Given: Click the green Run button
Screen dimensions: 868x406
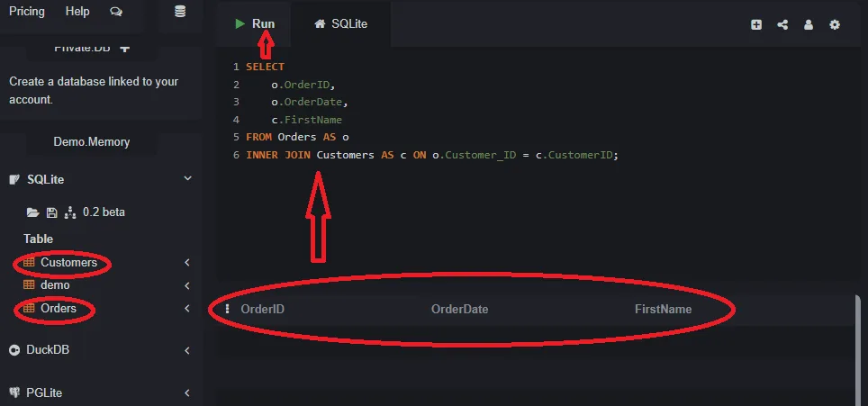Looking at the screenshot, I should point(255,24).
